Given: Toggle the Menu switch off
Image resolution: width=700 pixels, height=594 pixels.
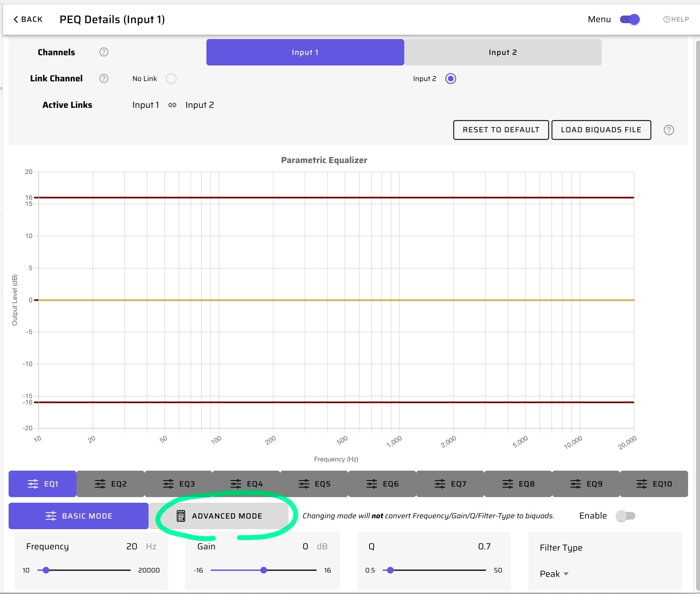Looking at the screenshot, I should (629, 19).
